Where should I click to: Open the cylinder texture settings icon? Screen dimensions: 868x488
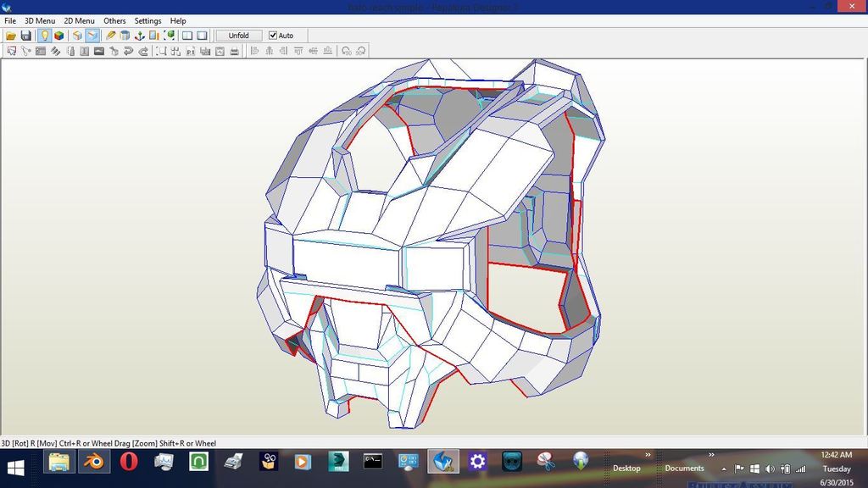click(x=125, y=36)
